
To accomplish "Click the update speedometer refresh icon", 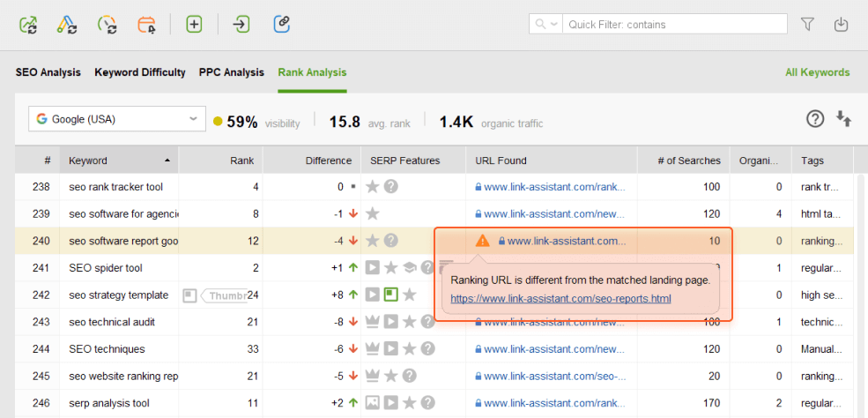I will pyautogui.click(x=107, y=25).
